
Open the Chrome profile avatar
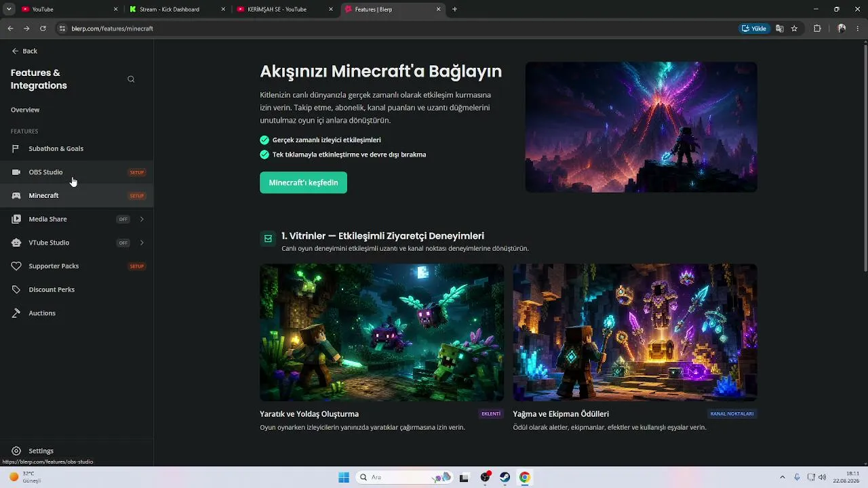pos(842,28)
